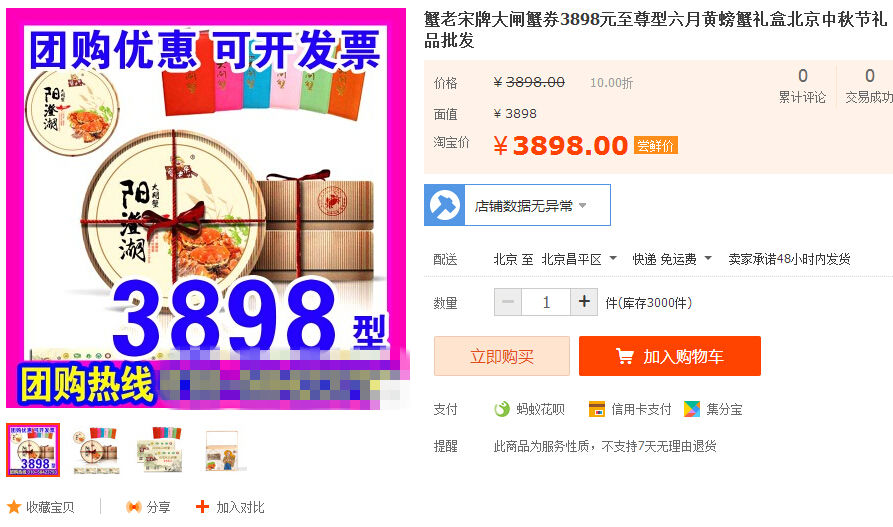Select the fourth product thumbnail
Image resolution: width=893 pixels, height=527 pixels.
(x=222, y=451)
